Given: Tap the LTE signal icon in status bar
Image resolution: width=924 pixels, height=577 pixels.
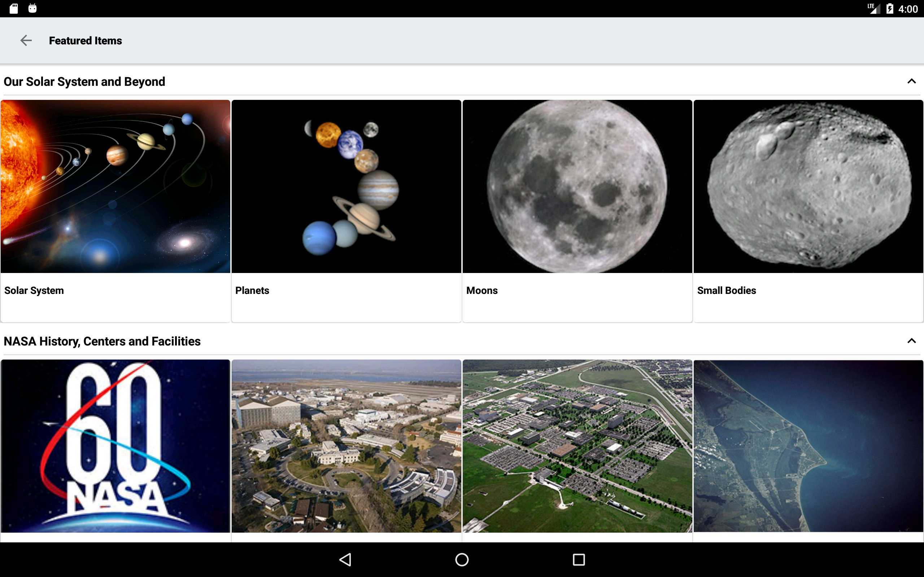Looking at the screenshot, I should [x=873, y=8].
